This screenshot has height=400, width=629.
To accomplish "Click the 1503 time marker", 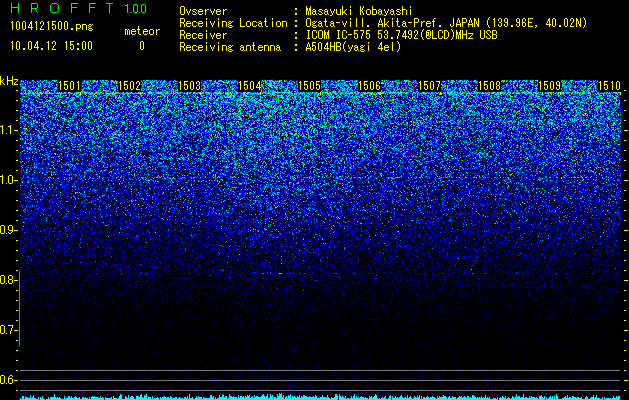I will [189, 86].
